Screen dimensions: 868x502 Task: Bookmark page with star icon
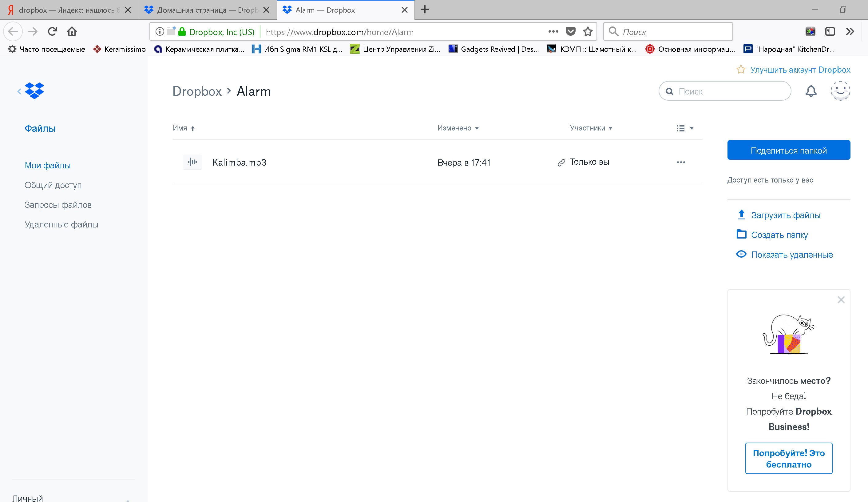pyautogui.click(x=588, y=32)
